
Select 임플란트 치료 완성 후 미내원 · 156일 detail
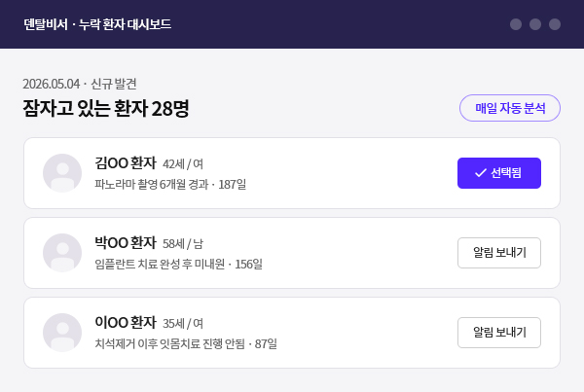pyautogui.click(x=178, y=264)
